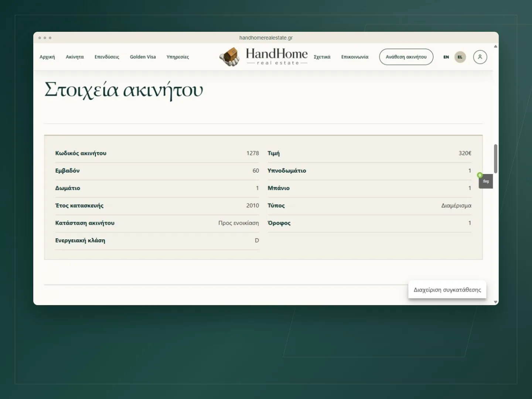
Task: Click the price value 320€
Action: click(x=465, y=153)
